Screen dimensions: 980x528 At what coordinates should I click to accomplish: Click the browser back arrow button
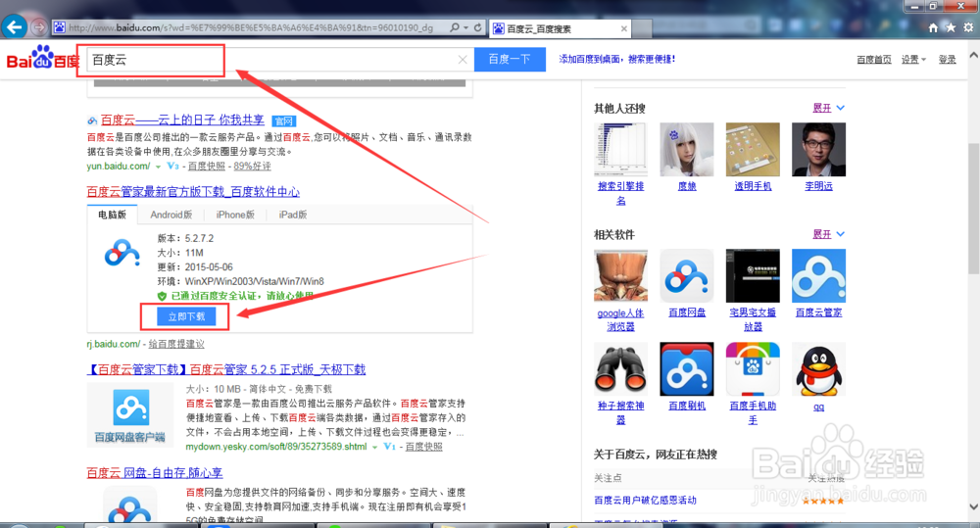point(14,26)
